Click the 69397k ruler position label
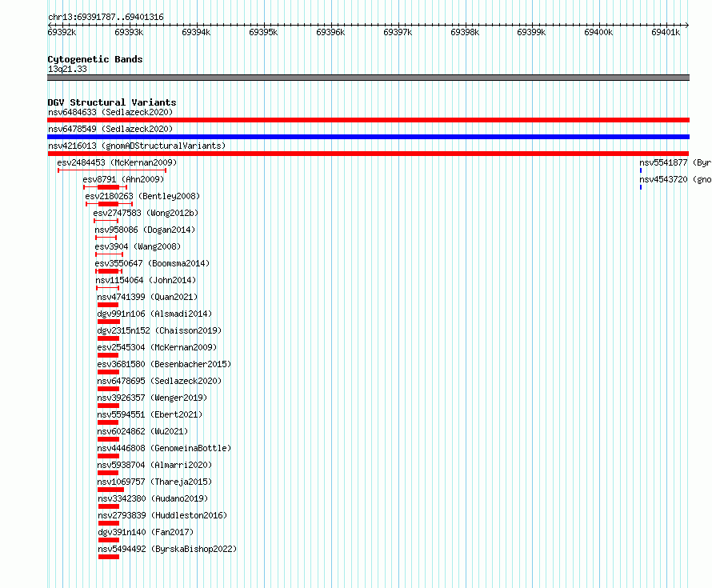Image resolution: width=712 pixels, height=588 pixels. coord(398,32)
